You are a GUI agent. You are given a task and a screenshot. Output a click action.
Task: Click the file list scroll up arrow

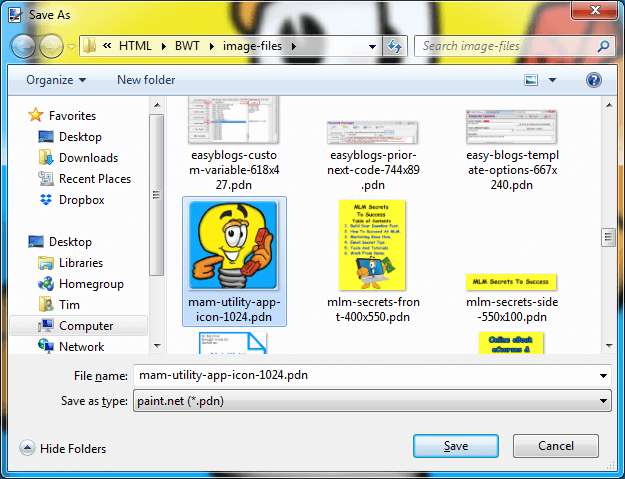pos(609,105)
